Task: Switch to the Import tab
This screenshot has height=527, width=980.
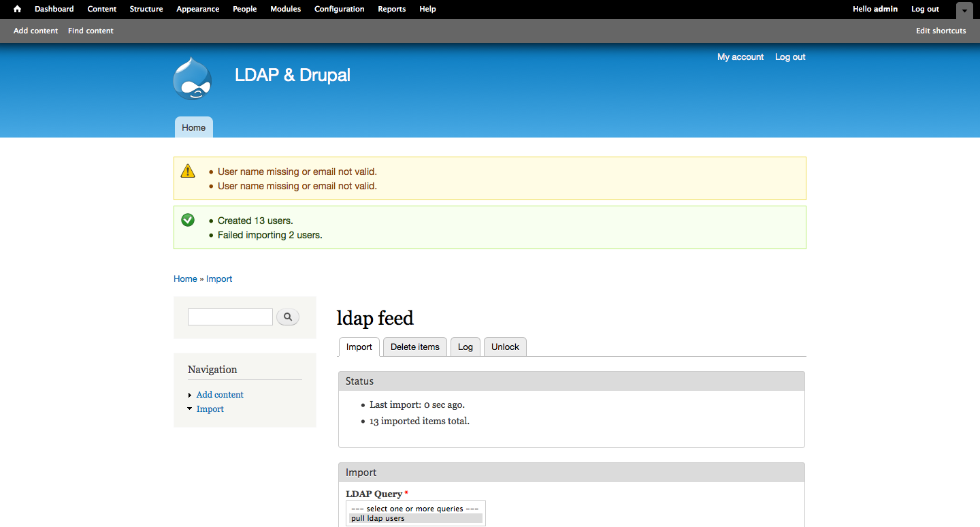Action: 359,347
